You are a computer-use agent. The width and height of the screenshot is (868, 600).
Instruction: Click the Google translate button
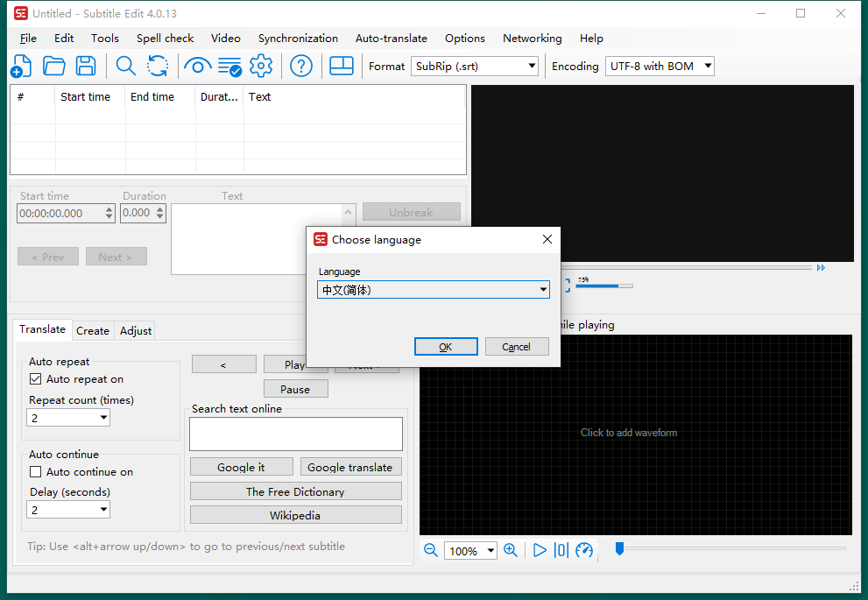350,467
